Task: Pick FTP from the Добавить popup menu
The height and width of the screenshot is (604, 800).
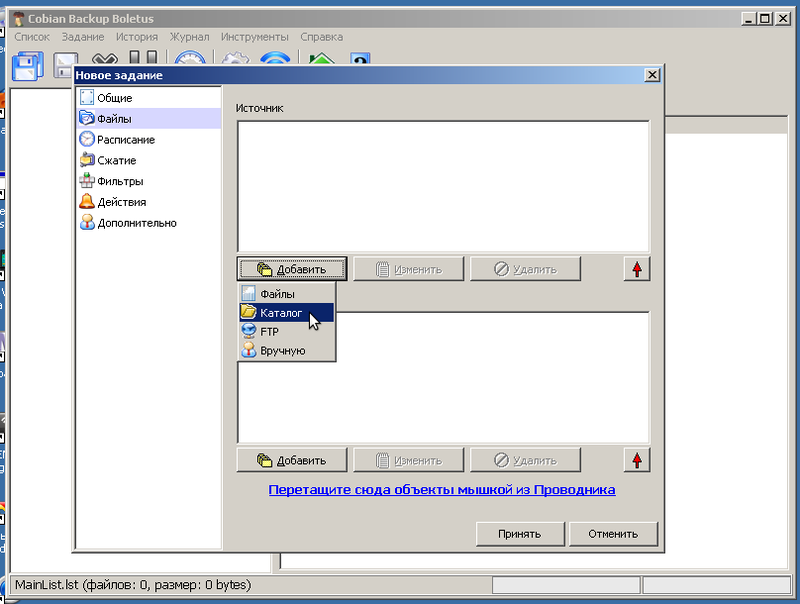Action: [287, 332]
